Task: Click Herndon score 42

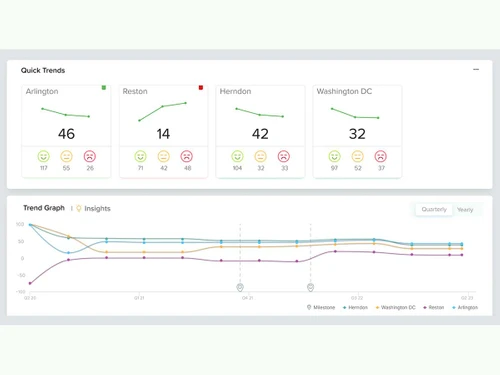Action: [260, 134]
